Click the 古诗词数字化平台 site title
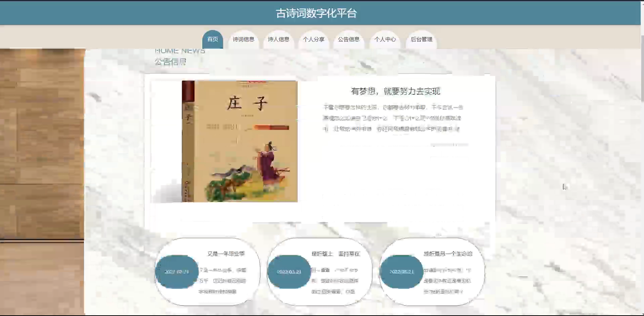Image resolution: width=644 pixels, height=316 pixels. click(x=316, y=13)
